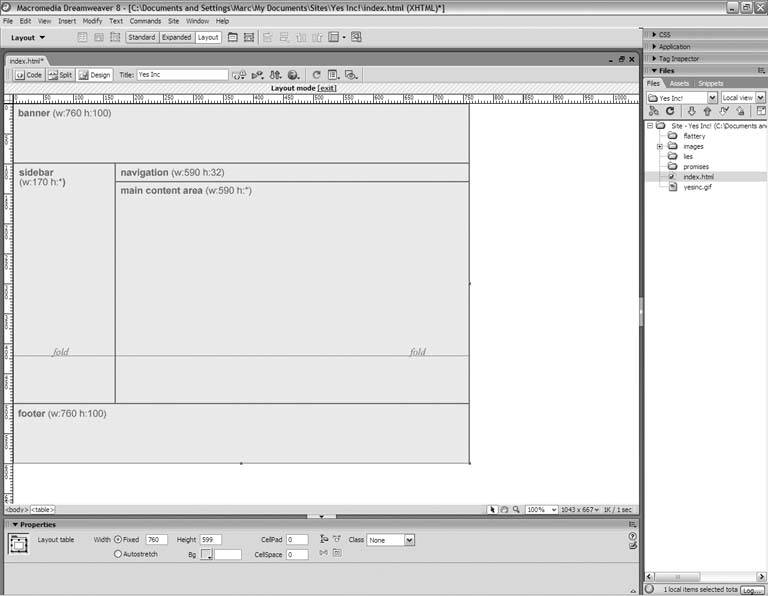Expand the images folder
The width and height of the screenshot is (768, 596).
click(x=660, y=146)
